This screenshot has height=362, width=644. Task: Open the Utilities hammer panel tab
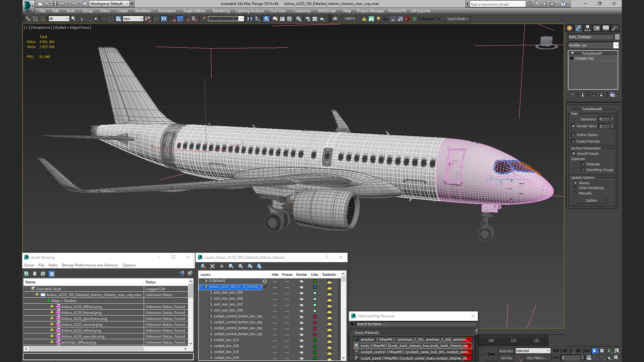(615, 28)
